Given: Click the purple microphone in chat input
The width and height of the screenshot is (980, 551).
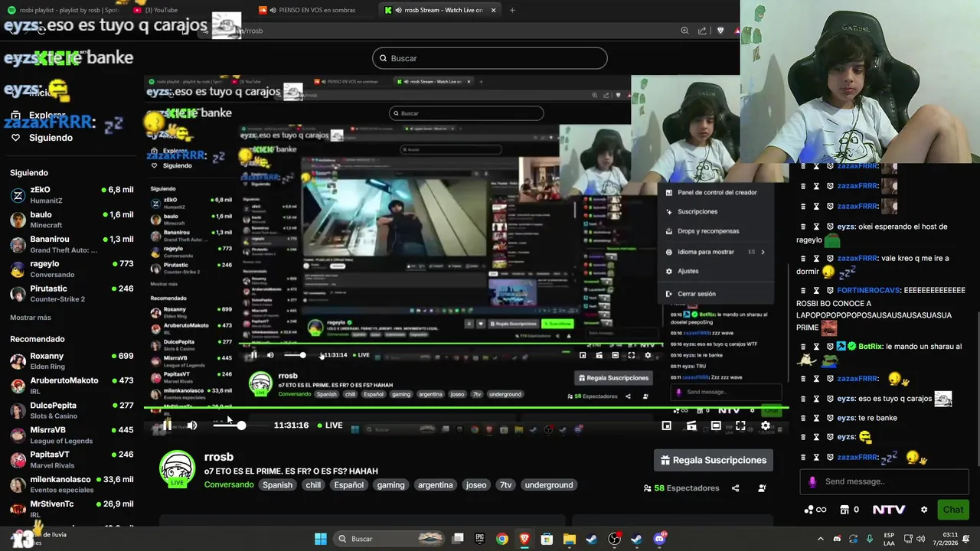Looking at the screenshot, I should tap(812, 481).
